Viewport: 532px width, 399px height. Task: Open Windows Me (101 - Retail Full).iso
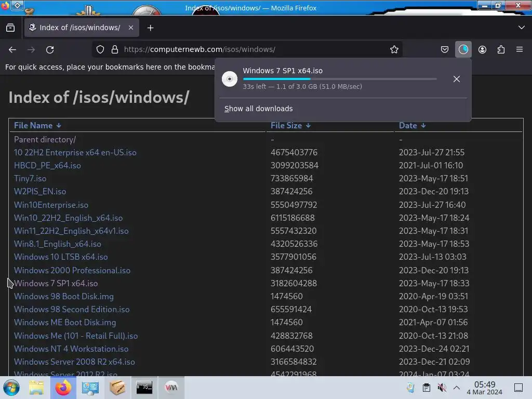coord(76,336)
